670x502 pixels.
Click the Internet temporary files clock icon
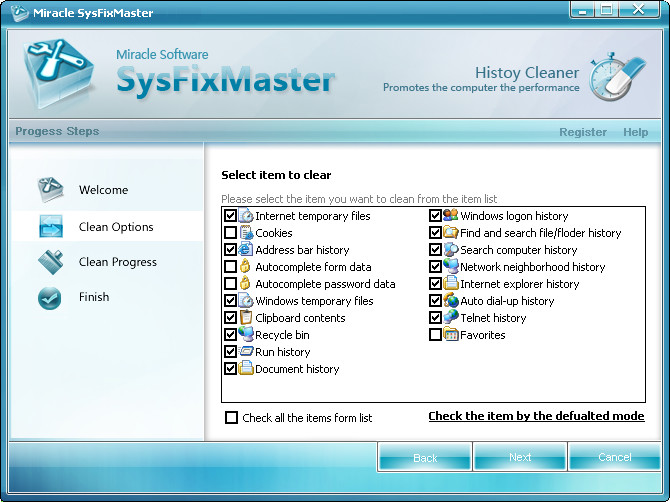point(246,215)
